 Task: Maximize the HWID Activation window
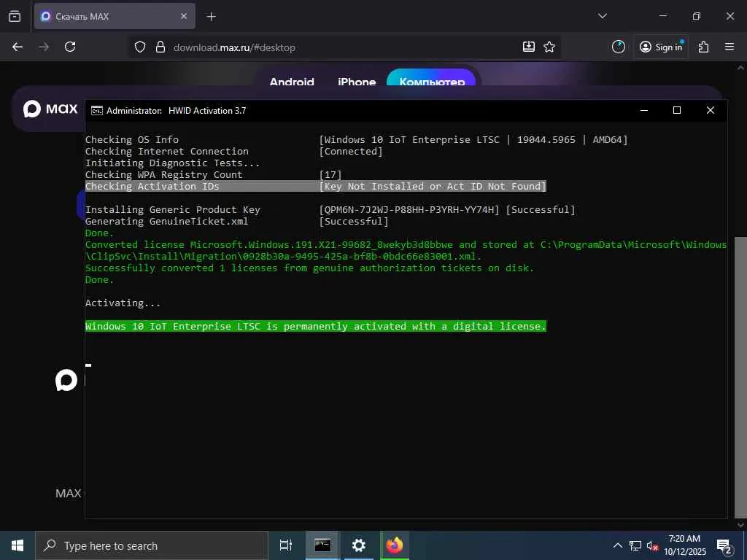676,111
